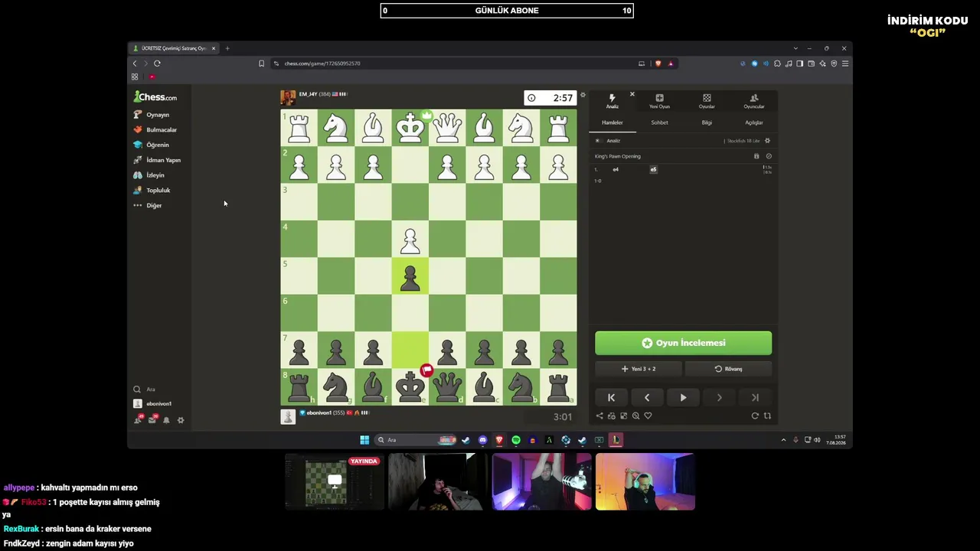
Task: Jump to the last move
Action: tap(755, 397)
